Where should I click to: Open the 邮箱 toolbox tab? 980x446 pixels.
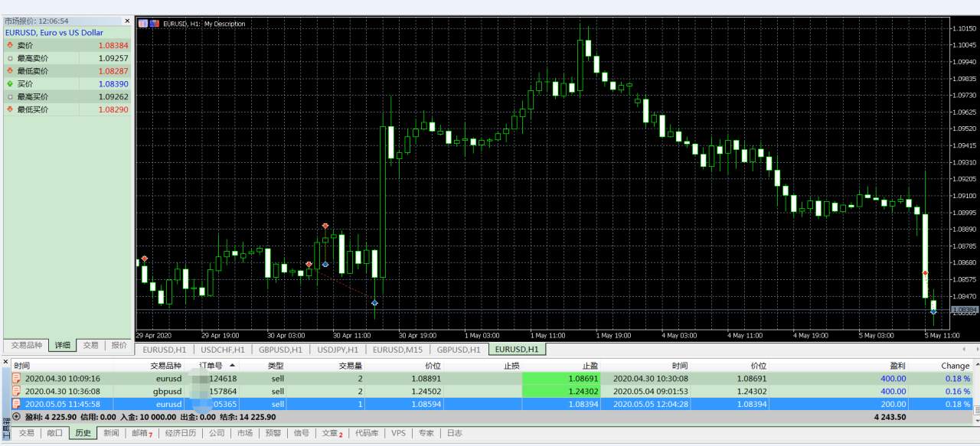pos(142,433)
